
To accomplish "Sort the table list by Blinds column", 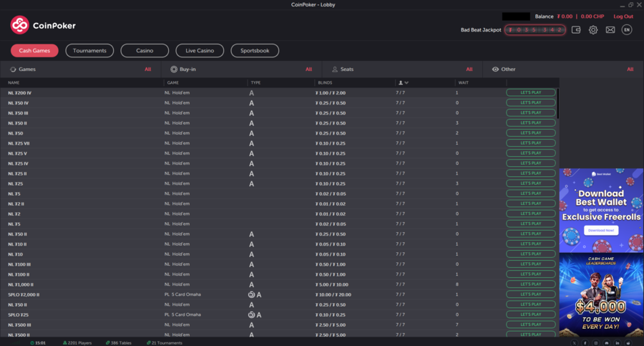I will click(324, 83).
